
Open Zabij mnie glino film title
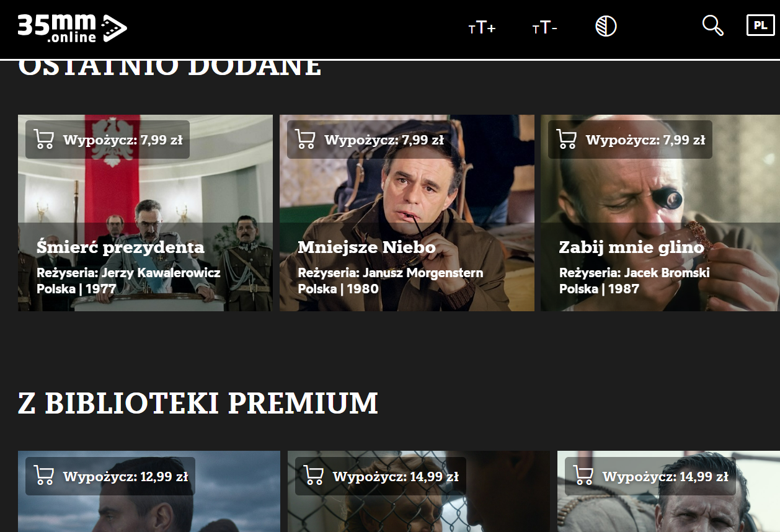[x=631, y=247]
